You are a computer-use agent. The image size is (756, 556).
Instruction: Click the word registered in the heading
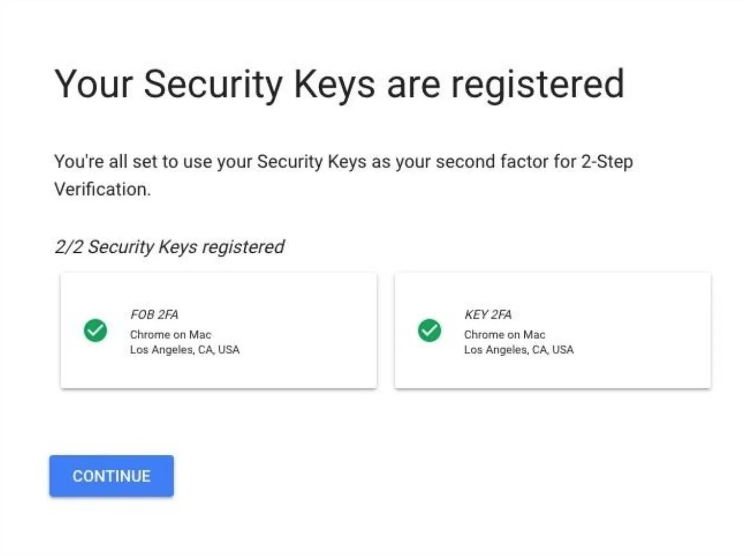pyautogui.click(x=538, y=84)
